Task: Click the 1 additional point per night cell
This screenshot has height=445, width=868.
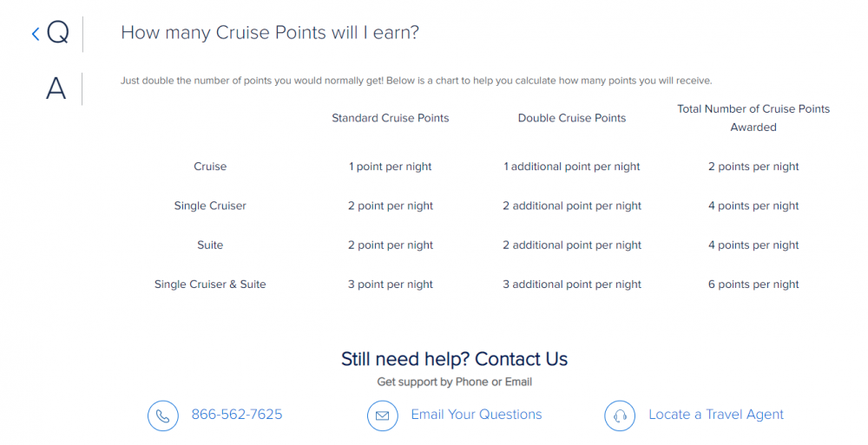Action: coord(572,167)
